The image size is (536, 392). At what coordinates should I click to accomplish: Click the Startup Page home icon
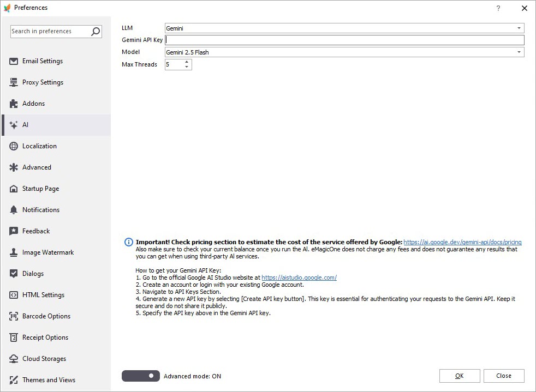click(x=14, y=189)
